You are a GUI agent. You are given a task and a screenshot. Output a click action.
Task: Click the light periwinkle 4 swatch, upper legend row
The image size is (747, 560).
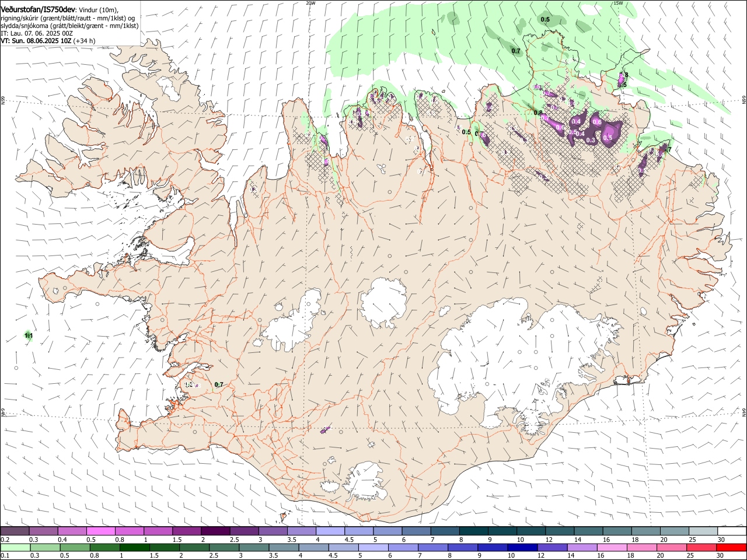(330, 531)
